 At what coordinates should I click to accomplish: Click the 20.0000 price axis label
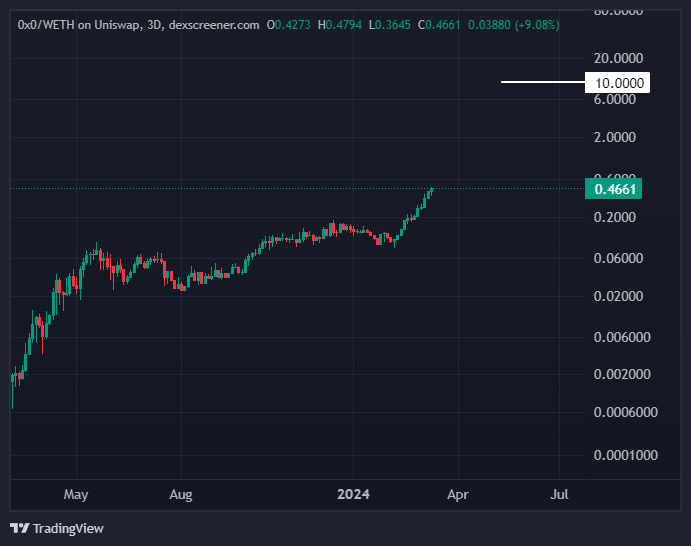tap(618, 58)
